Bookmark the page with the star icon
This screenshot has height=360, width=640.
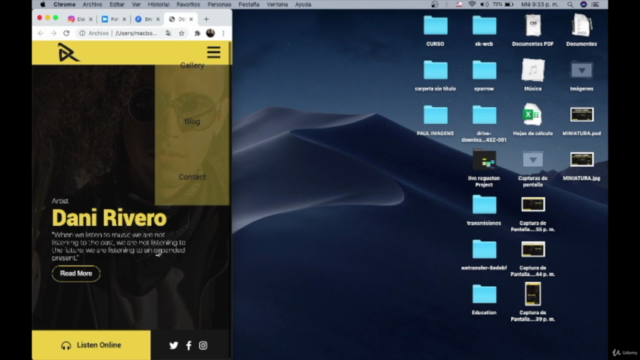(x=182, y=33)
